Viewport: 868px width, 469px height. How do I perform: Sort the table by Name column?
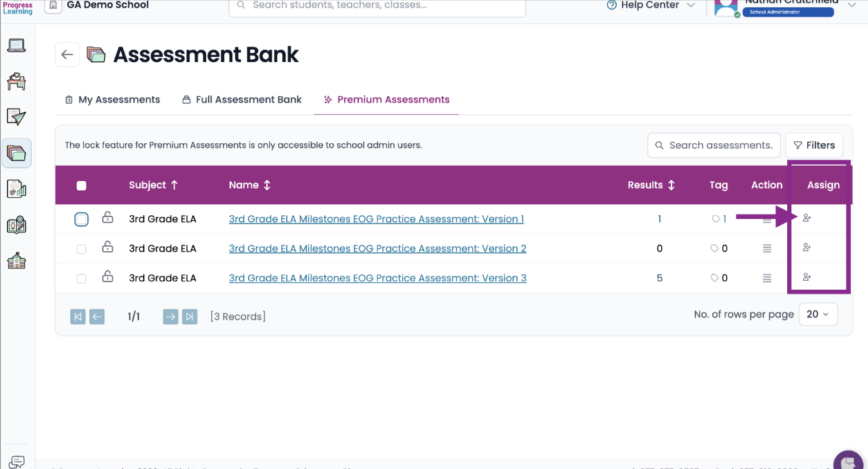(x=249, y=185)
